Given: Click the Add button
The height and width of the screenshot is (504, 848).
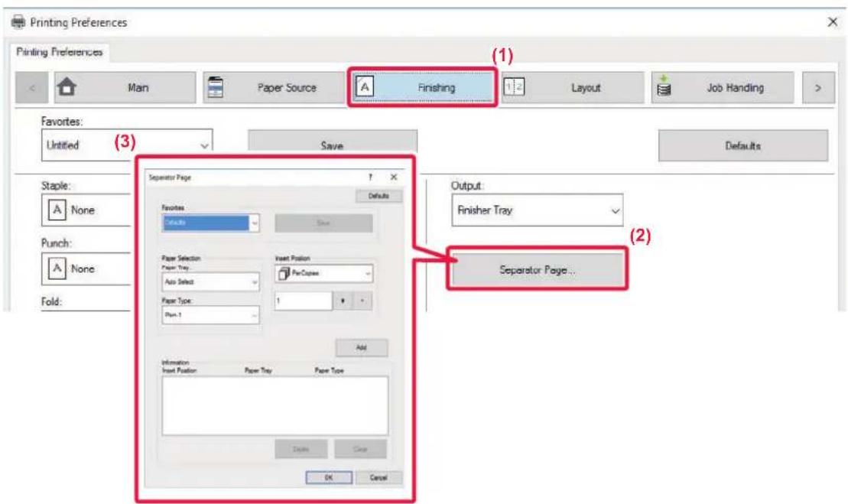Looking at the screenshot, I should pyautogui.click(x=361, y=348).
